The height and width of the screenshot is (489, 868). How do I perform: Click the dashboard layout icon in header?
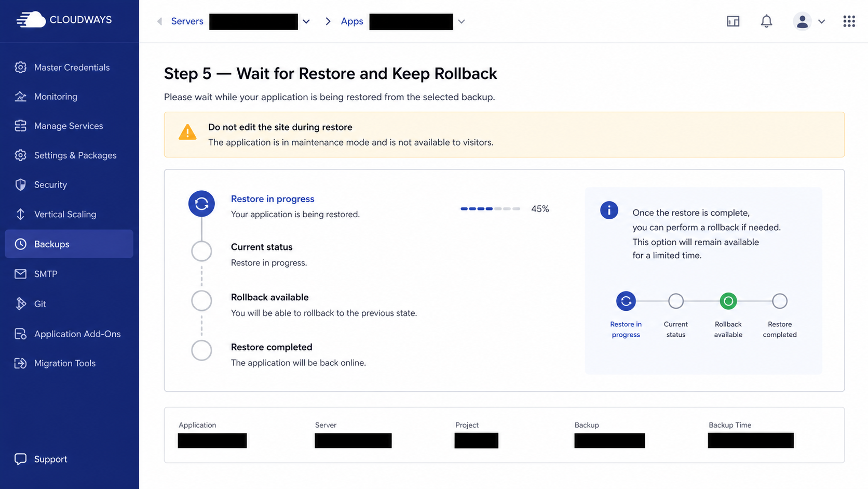coord(733,21)
